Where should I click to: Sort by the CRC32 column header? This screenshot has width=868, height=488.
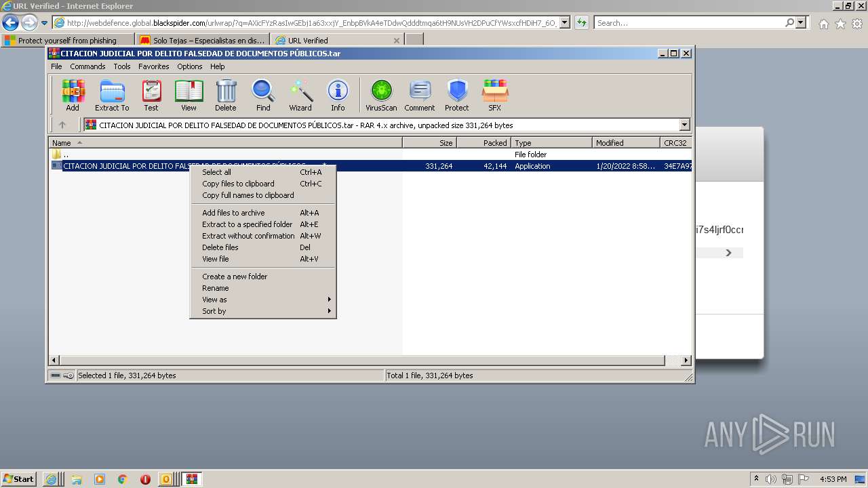(x=675, y=143)
